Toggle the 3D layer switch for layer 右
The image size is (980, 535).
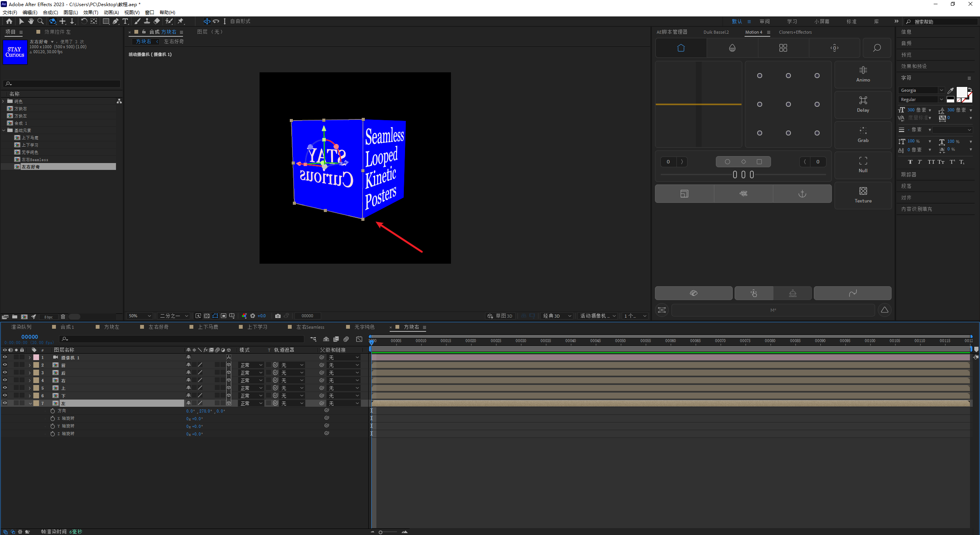[229, 380]
